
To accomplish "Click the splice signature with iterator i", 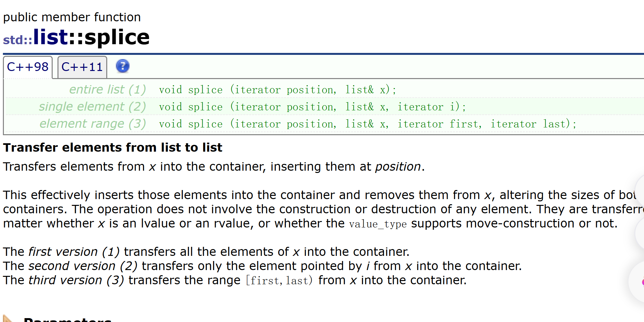I will tap(312, 107).
